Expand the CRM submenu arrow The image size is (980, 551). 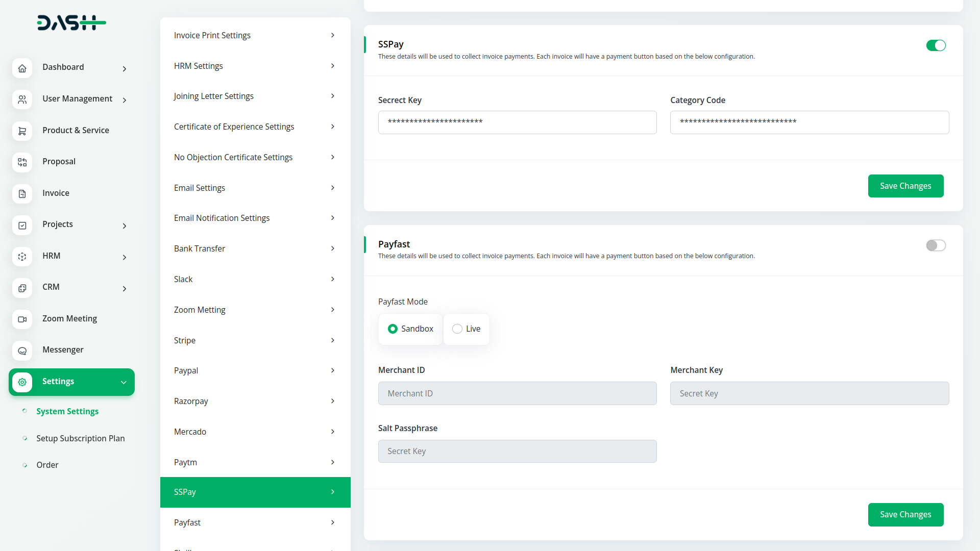pos(125,288)
